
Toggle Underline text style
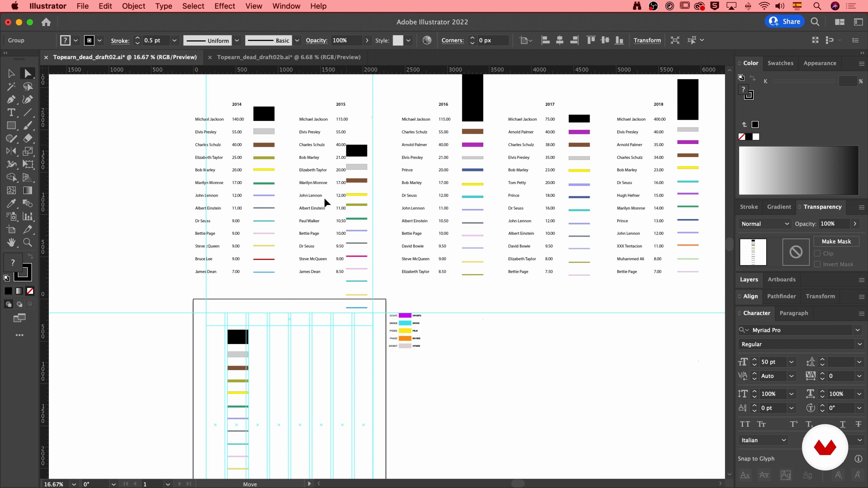[x=842, y=424]
